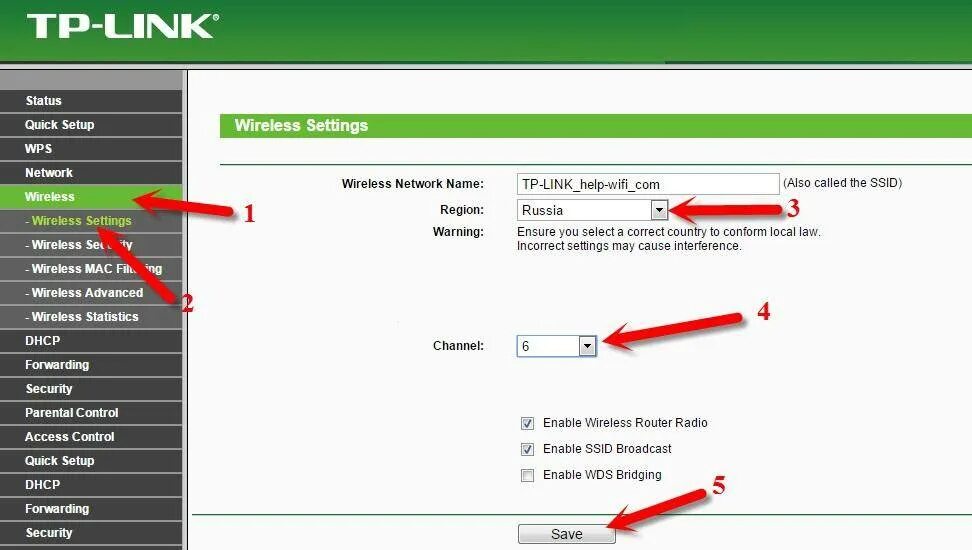Click the 'Ensure you select a correct country' warning
Viewport: 972px width, 550px height.
[x=668, y=239]
